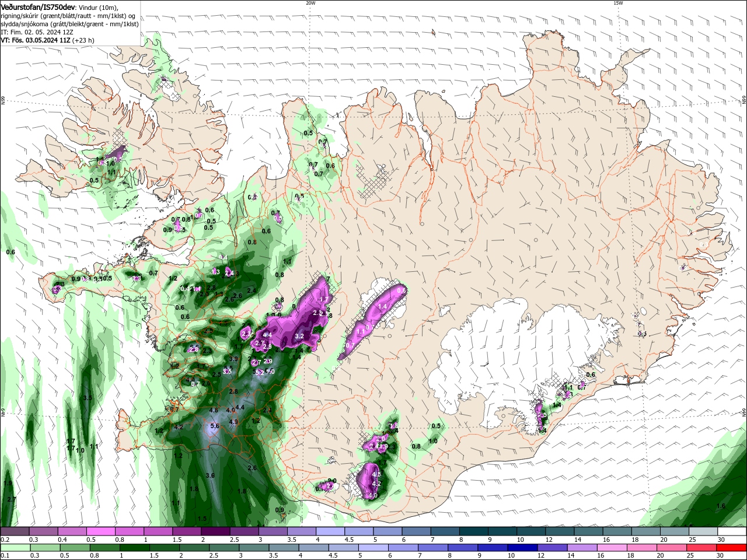747x560 pixels.
Task: Click the 'VT: Fös. 03.05.2024 11Z' valid time
Action: [36, 40]
